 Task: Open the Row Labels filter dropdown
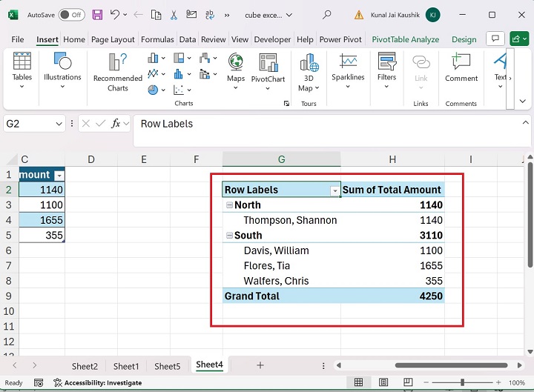[x=334, y=190]
